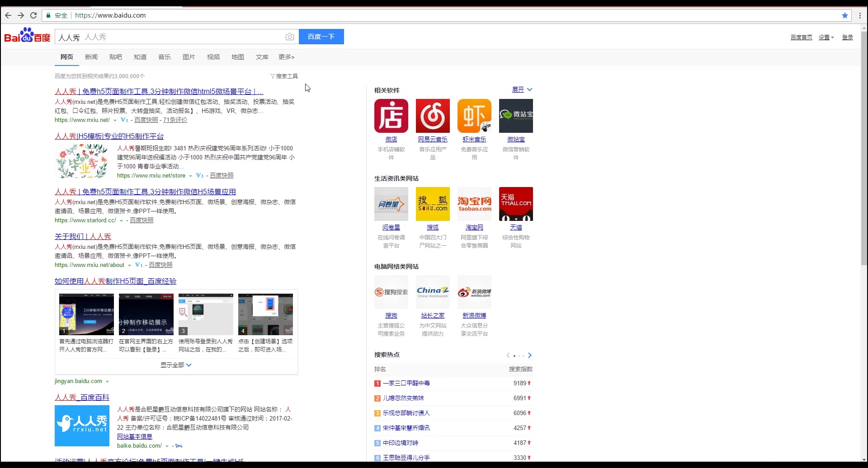
Task: Open the 登录 login link
Action: (848, 37)
